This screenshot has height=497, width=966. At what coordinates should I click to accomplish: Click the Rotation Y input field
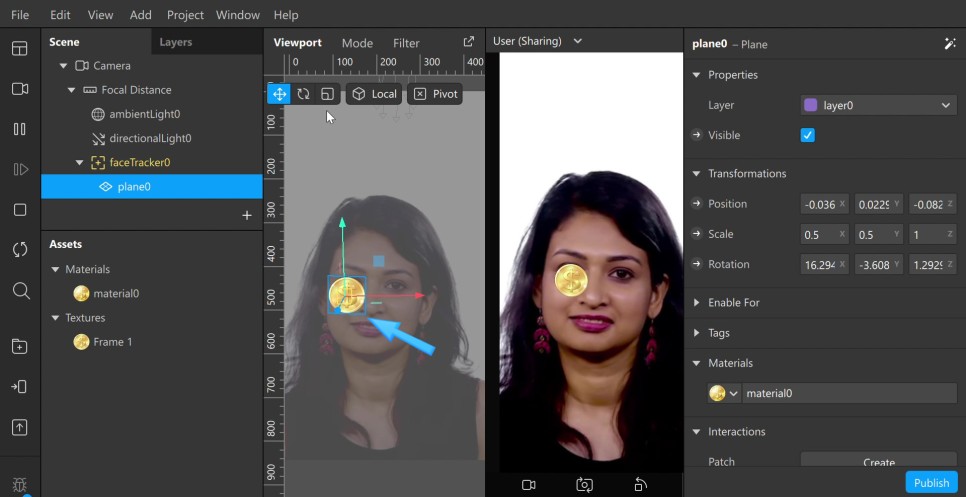pyautogui.click(x=879, y=264)
